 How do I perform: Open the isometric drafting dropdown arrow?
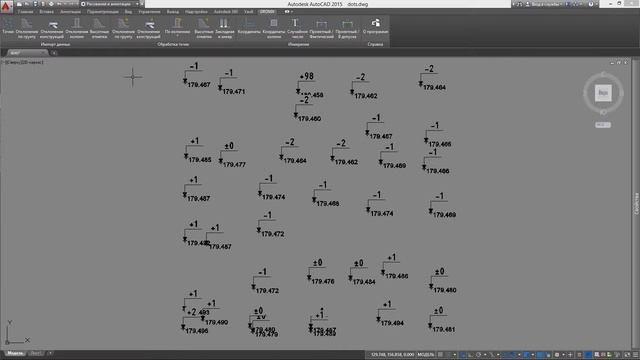tap(498, 355)
